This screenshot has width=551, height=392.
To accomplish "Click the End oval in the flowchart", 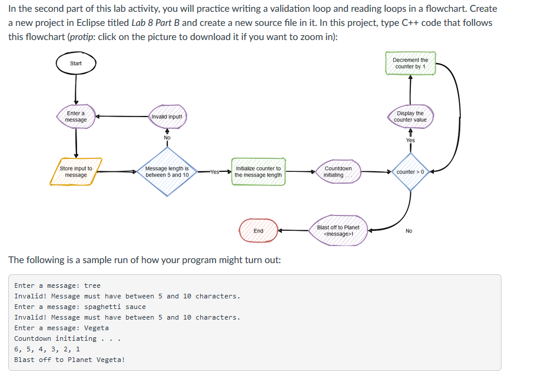I will (258, 230).
